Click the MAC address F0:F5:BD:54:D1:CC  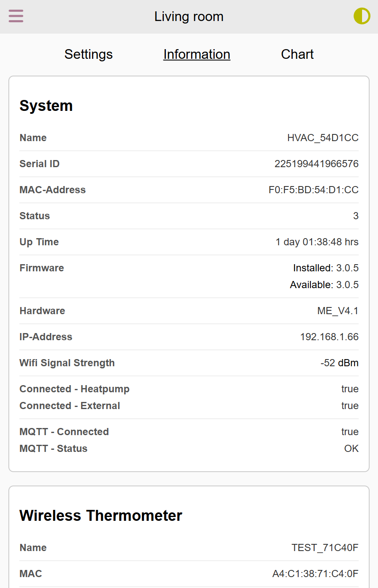pos(313,190)
